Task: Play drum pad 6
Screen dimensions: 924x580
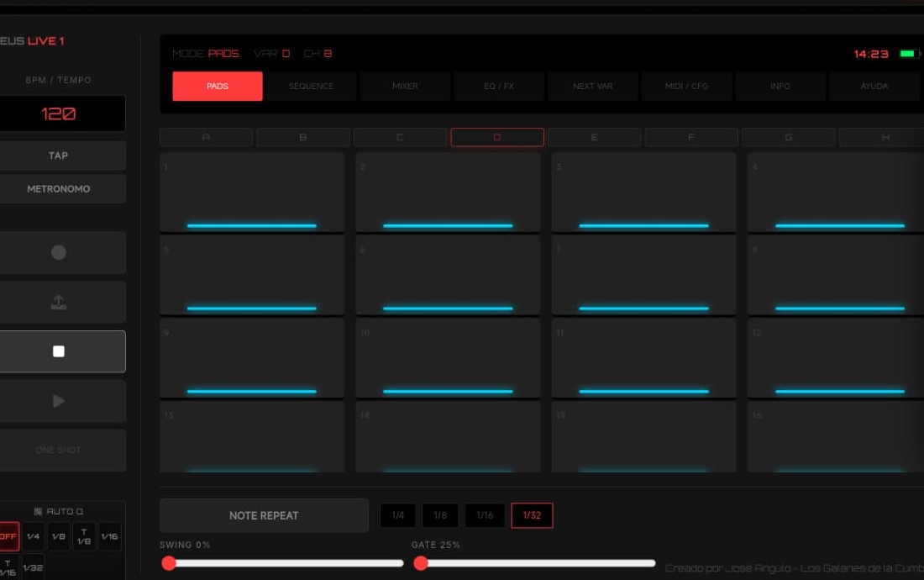Action: (448, 275)
